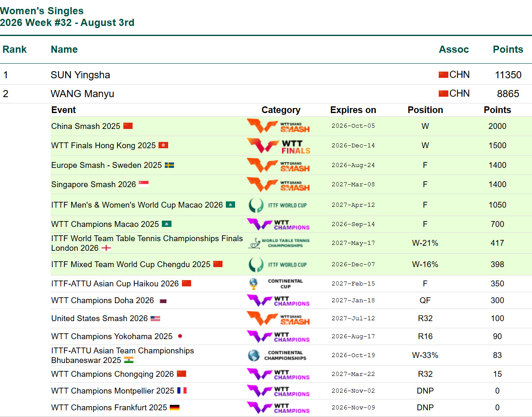Click the China flag next to SUN Yingsha
Viewport: 532px width, 417px height.
coord(443,75)
